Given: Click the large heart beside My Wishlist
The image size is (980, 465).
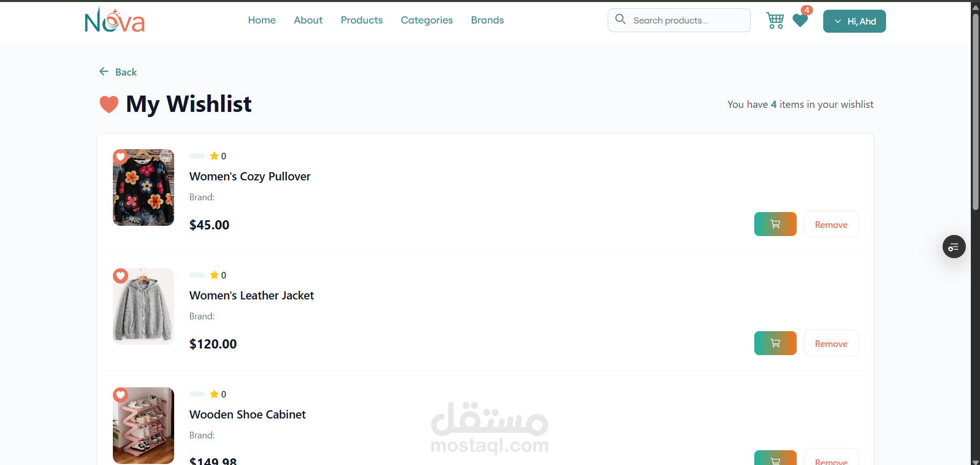Looking at the screenshot, I should point(109,104).
